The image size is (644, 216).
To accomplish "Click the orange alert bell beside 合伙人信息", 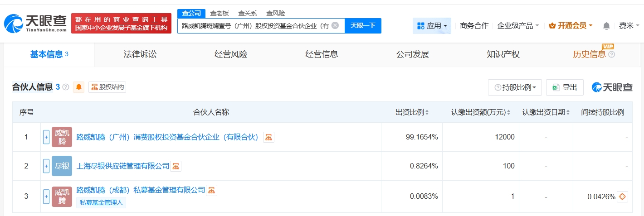I will (x=79, y=87).
